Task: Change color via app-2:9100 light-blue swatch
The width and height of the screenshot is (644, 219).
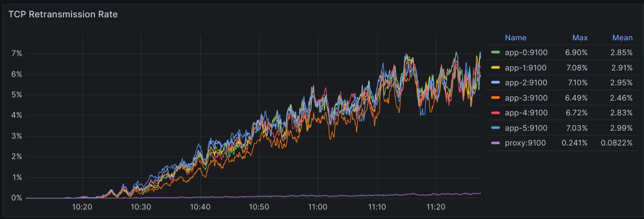Action: coord(495,83)
